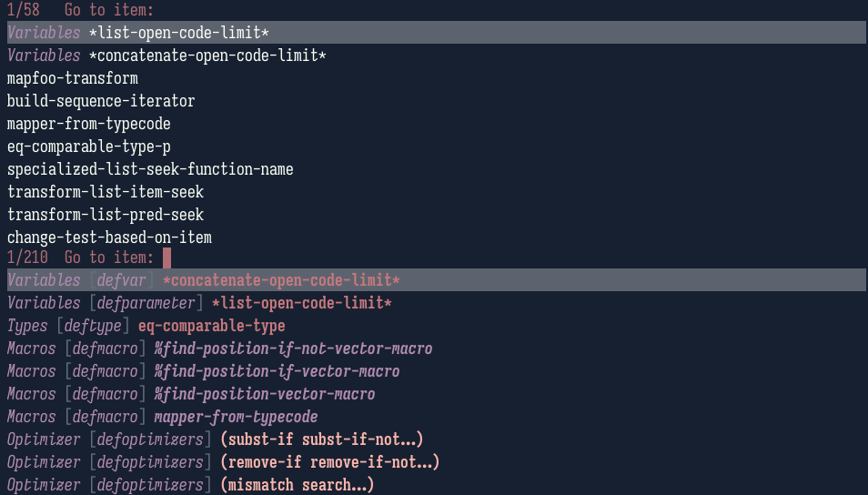Pick transform-list-item-seek from the list
868x495 pixels.
(106, 192)
